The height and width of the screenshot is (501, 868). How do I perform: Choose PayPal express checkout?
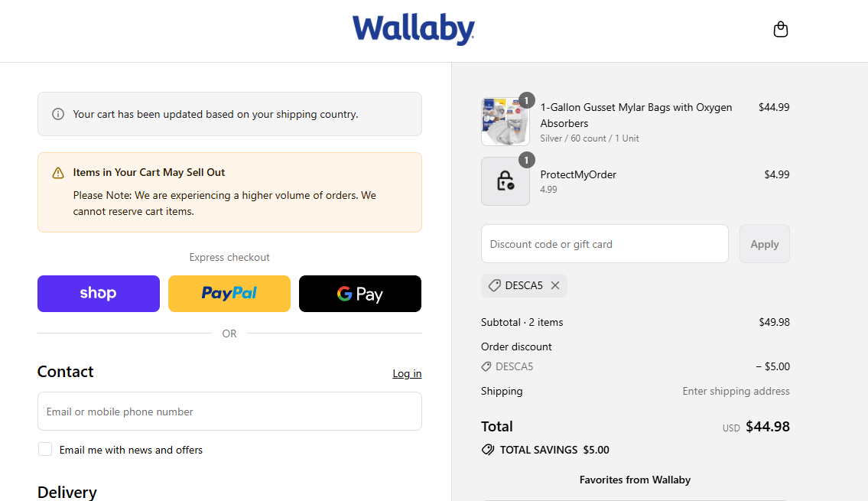tap(229, 293)
